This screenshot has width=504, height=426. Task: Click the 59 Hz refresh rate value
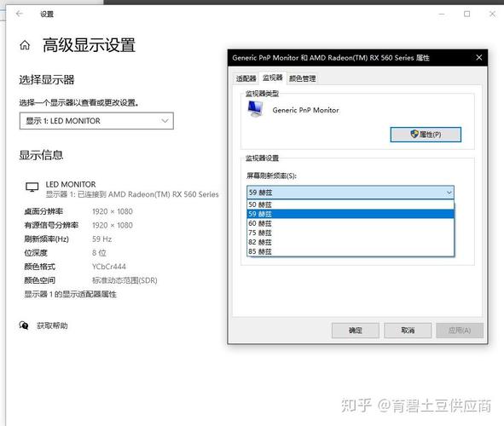(101, 239)
